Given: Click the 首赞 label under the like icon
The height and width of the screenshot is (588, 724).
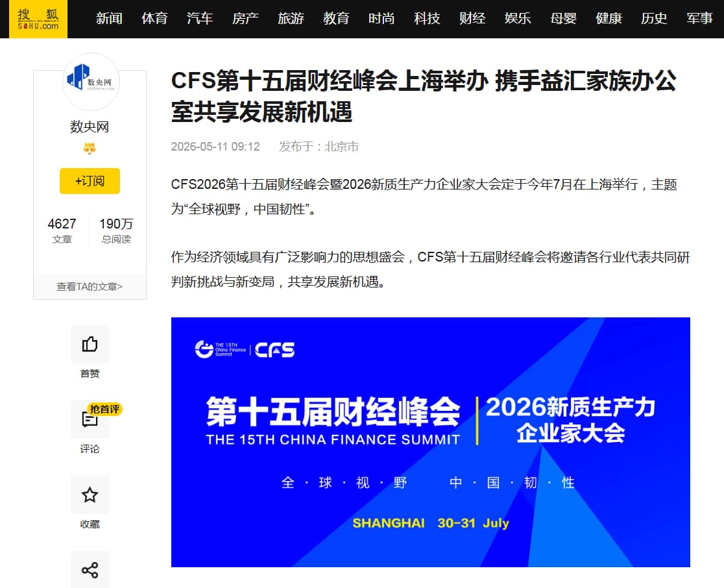Looking at the screenshot, I should (x=90, y=373).
